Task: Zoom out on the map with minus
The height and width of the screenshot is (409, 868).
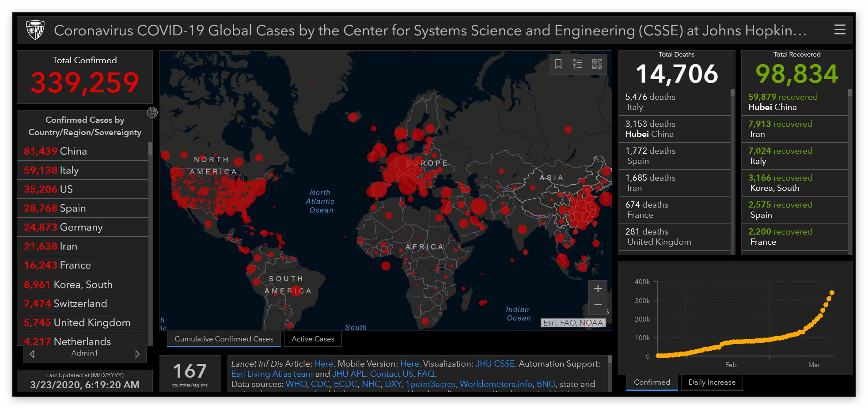Action: coord(598,305)
